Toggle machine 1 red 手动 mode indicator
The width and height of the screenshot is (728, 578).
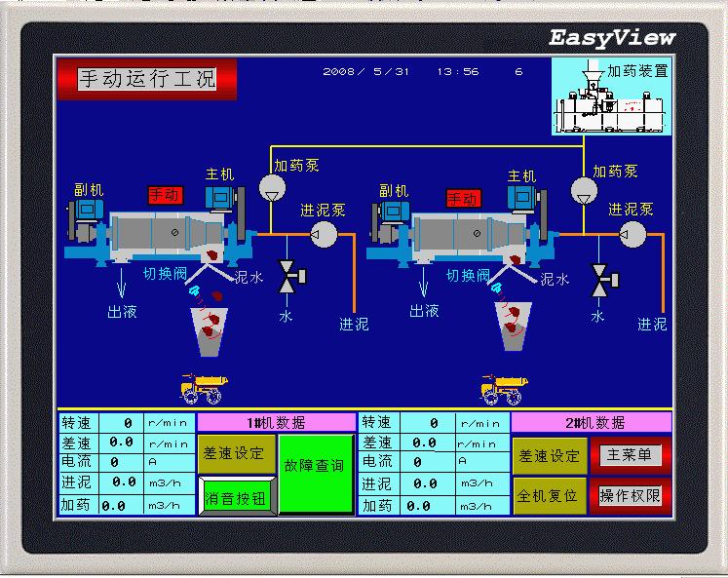pyautogui.click(x=166, y=195)
